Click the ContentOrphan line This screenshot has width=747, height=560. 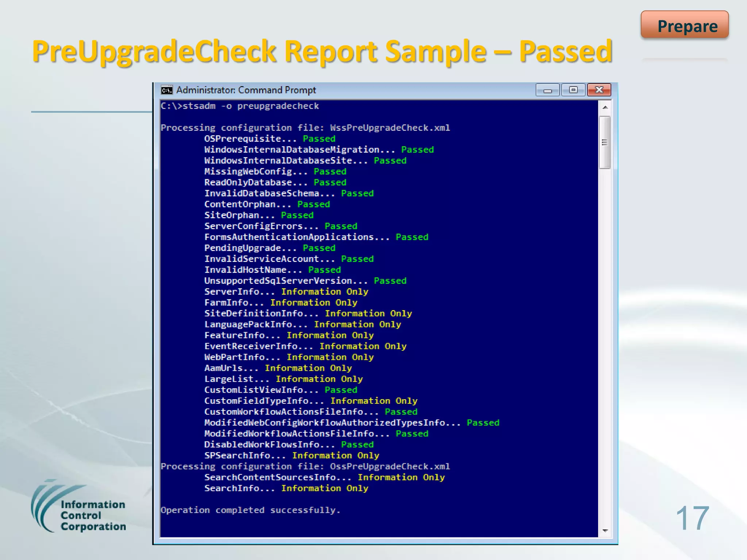[267, 205]
